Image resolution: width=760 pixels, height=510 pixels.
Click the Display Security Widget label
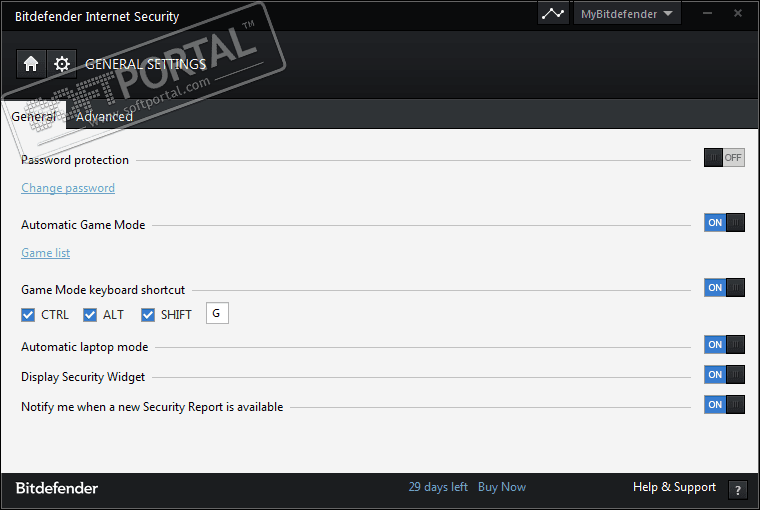pos(83,377)
